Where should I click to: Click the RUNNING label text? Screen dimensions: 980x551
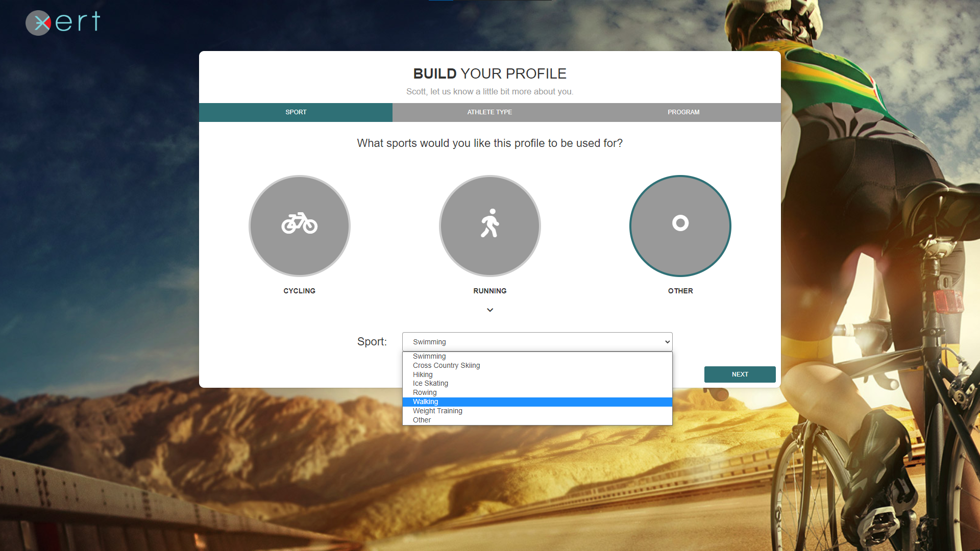pos(489,291)
